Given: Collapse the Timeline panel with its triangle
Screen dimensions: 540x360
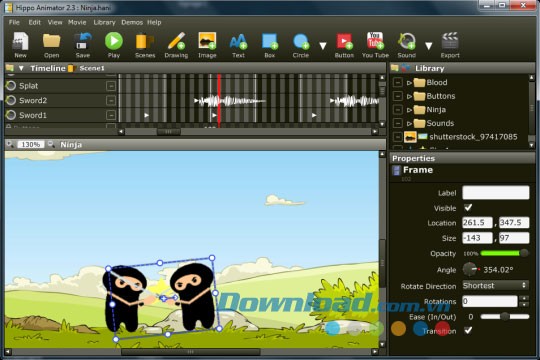Looking at the screenshot, I should 21,68.
